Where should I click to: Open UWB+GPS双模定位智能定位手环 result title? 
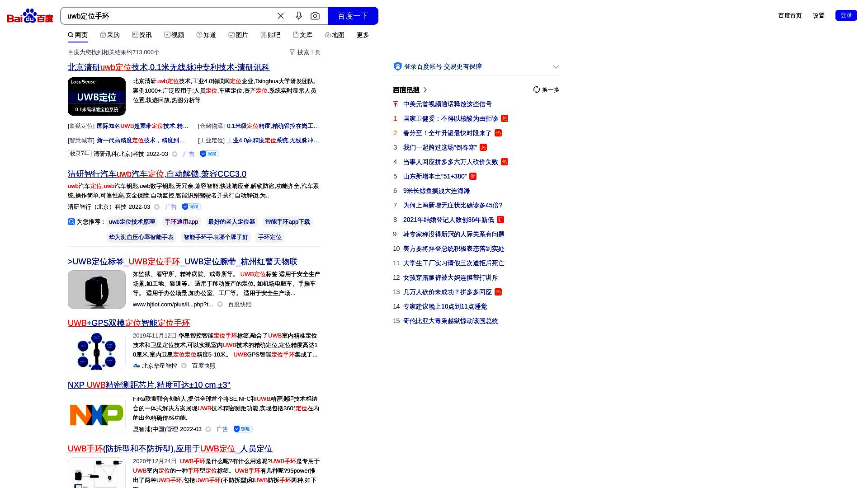(x=129, y=323)
